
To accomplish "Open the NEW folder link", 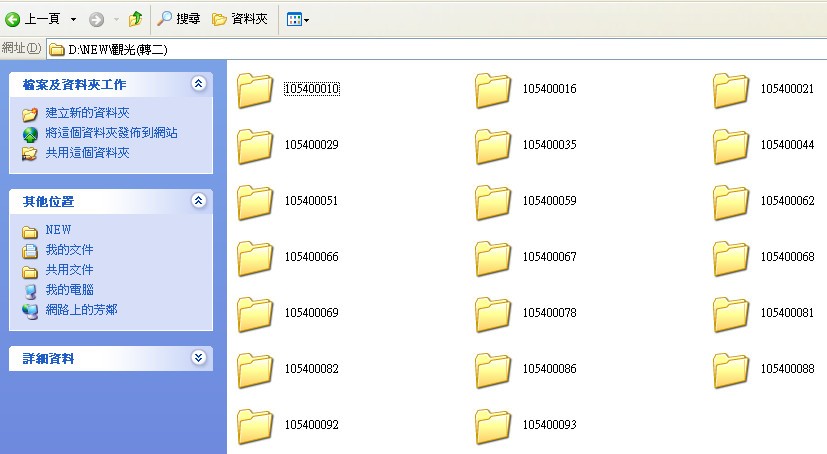I will [x=58, y=230].
